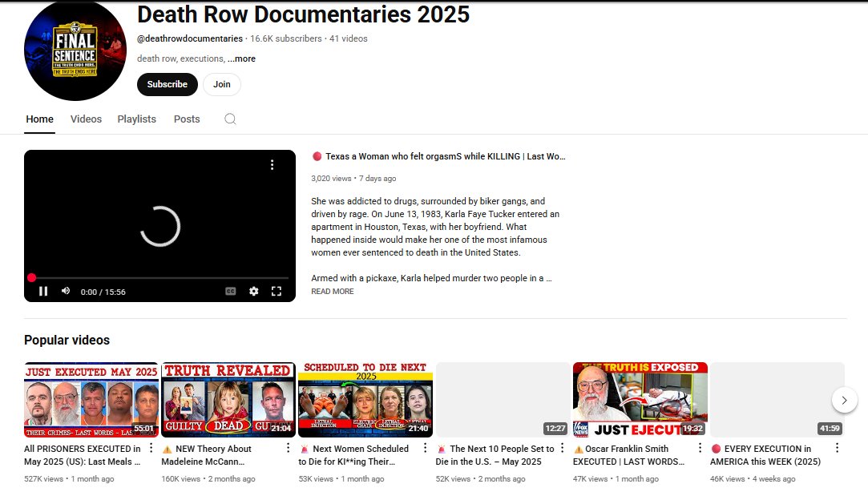Pause the featured video
The image size is (868, 500).
coord(43,291)
